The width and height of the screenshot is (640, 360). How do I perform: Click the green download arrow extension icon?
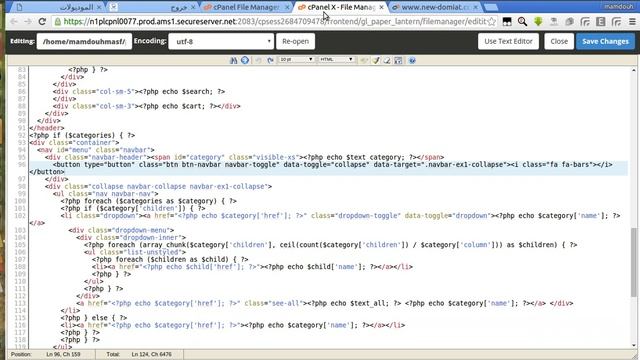538,22
